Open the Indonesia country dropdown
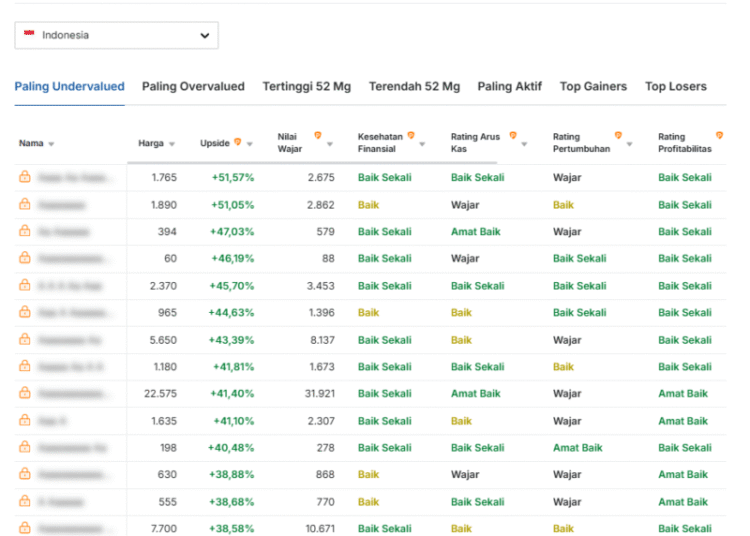 pos(116,35)
